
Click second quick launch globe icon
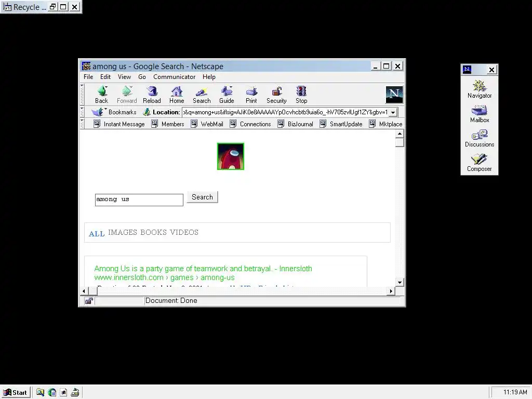tap(52, 392)
